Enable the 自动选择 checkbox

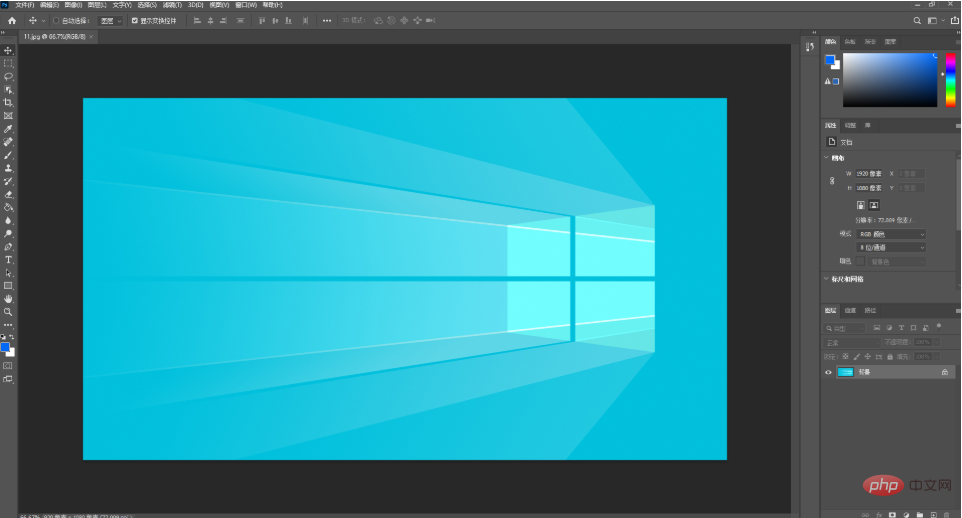pyautogui.click(x=56, y=20)
